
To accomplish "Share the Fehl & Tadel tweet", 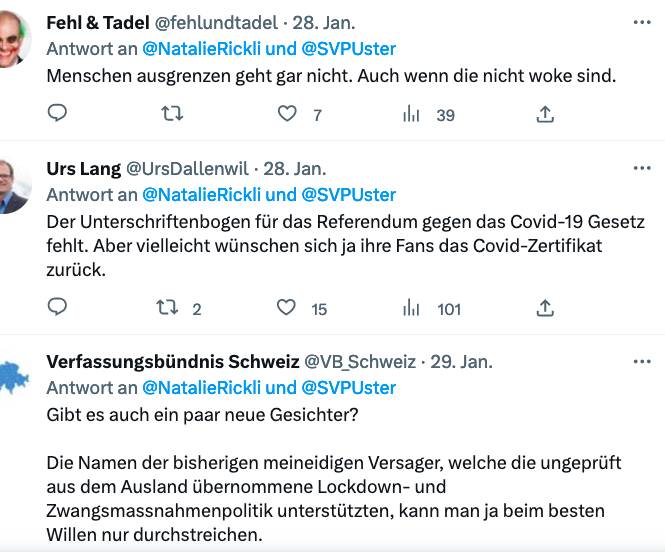I will pyautogui.click(x=545, y=114).
